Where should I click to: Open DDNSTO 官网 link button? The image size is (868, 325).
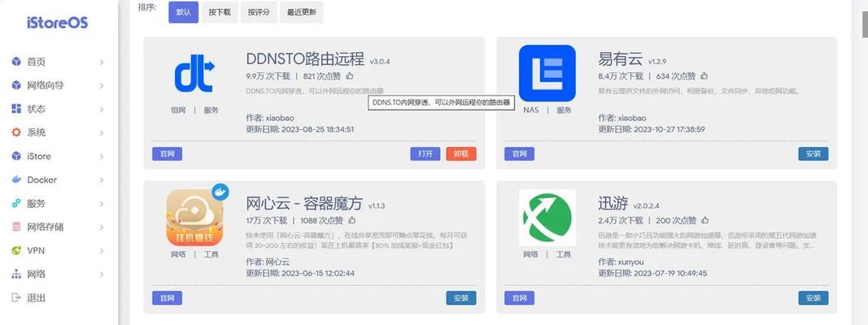(168, 154)
